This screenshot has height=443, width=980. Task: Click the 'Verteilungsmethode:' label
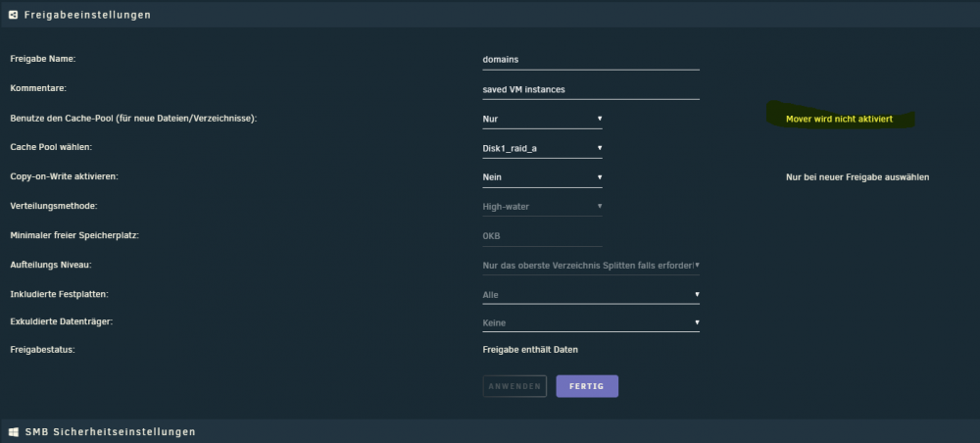click(54, 206)
